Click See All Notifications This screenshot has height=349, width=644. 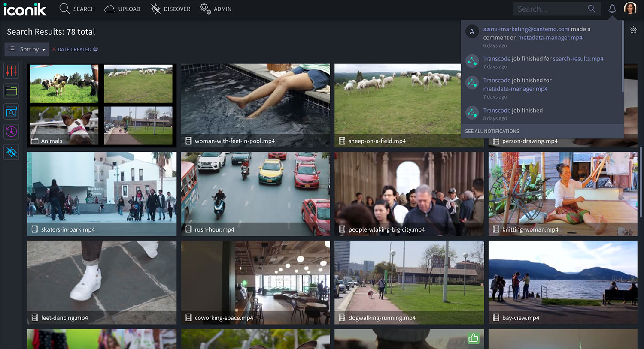click(x=492, y=131)
